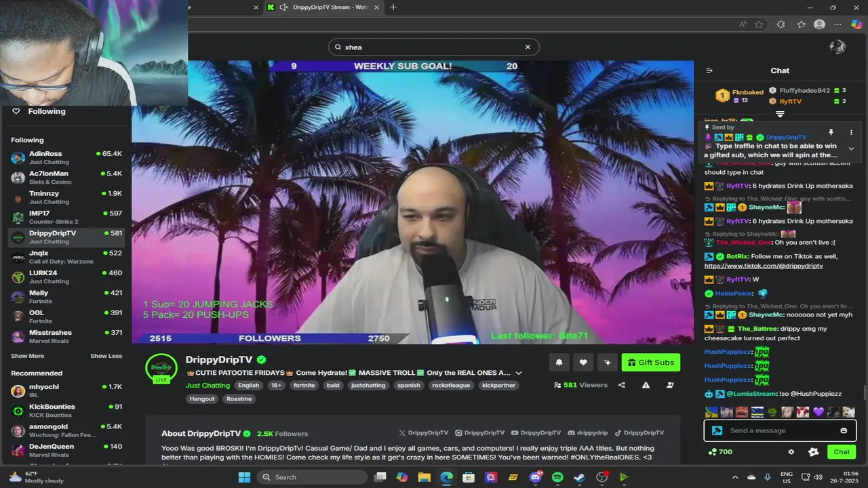Report stream using warning triangle icon

pyautogui.click(x=646, y=385)
